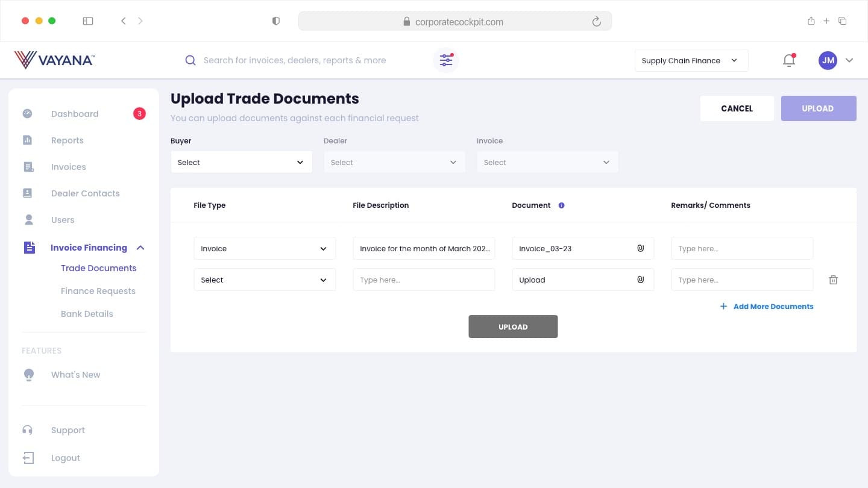Go back in browser history

pos(124,21)
